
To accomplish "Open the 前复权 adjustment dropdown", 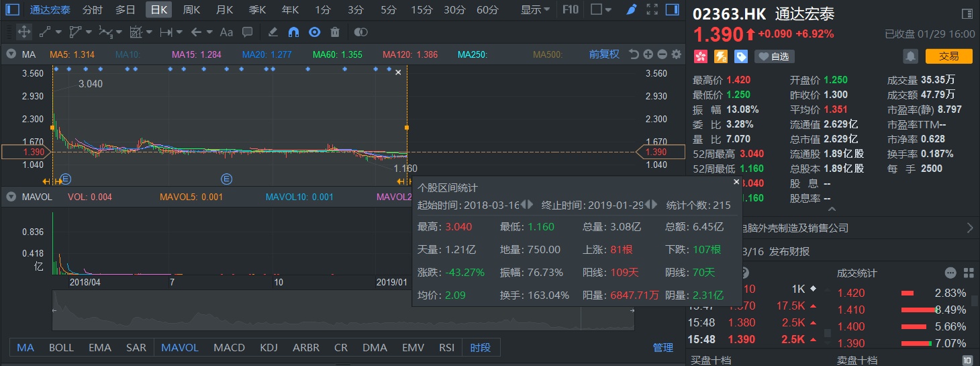I will [x=604, y=54].
